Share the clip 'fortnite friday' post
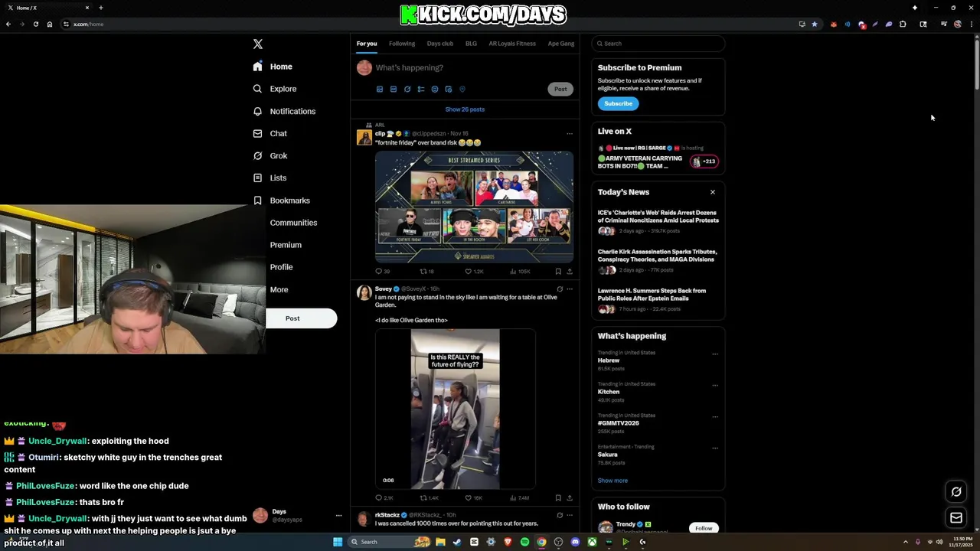The height and width of the screenshot is (551, 980). click(569, 271)
